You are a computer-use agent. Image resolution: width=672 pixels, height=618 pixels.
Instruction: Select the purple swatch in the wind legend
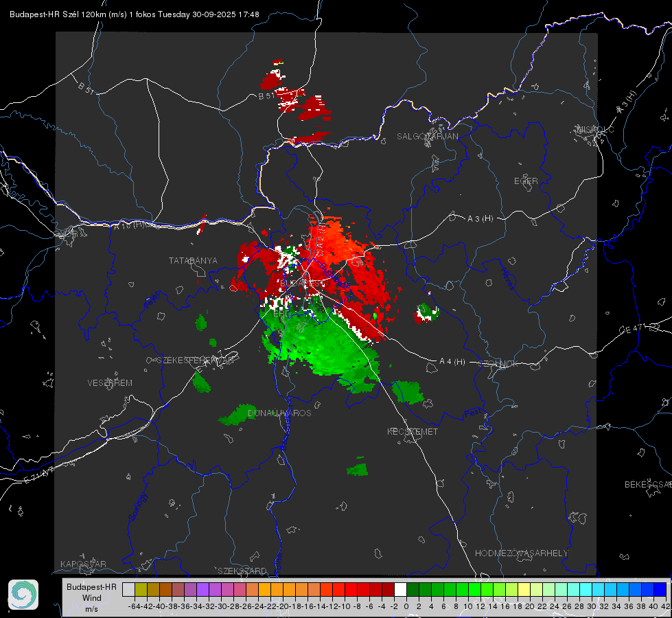click(202, 589)
